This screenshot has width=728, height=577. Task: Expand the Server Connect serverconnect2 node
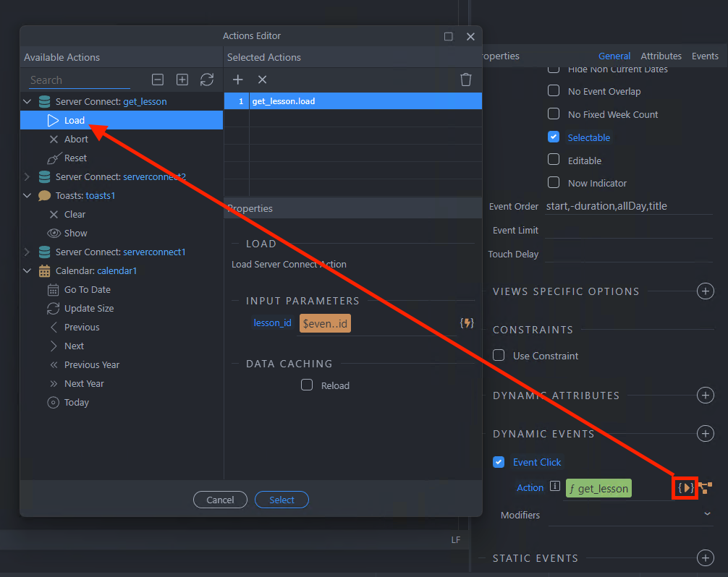pos(27,176)
